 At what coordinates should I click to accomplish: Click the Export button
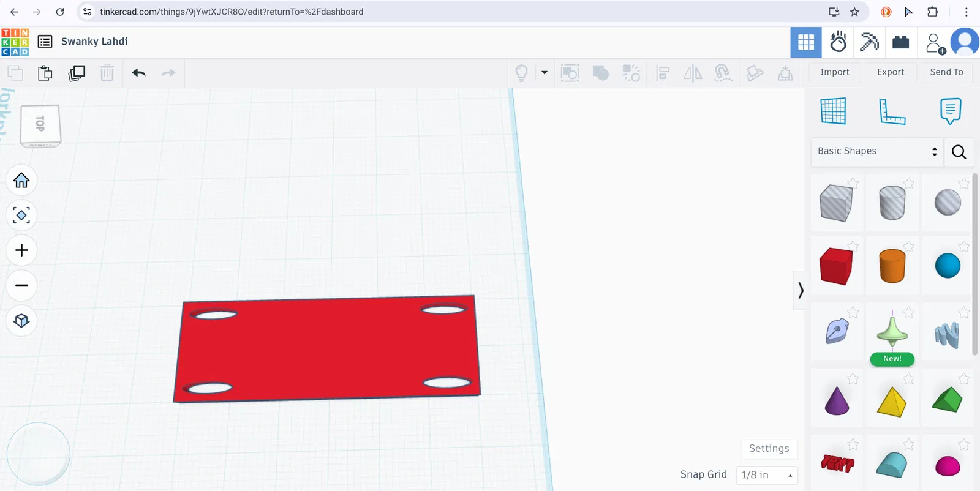coord(891,72)
